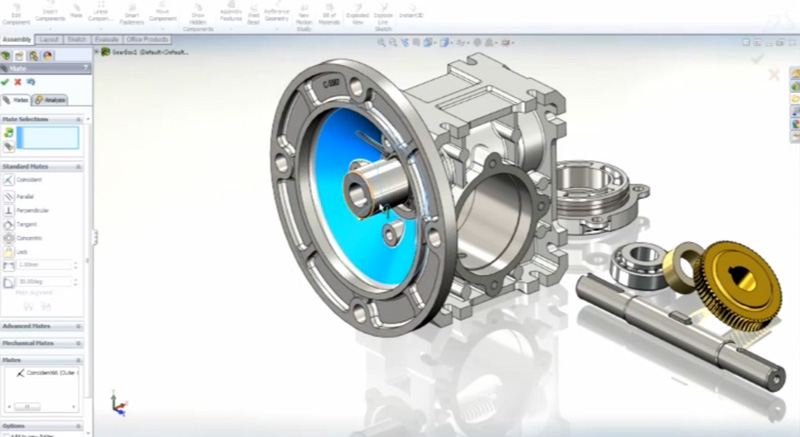Click the faded red X in viewport corner
The height and width of the screenshot is (437, 800).
pyautogui.click(x=774, y=75)
